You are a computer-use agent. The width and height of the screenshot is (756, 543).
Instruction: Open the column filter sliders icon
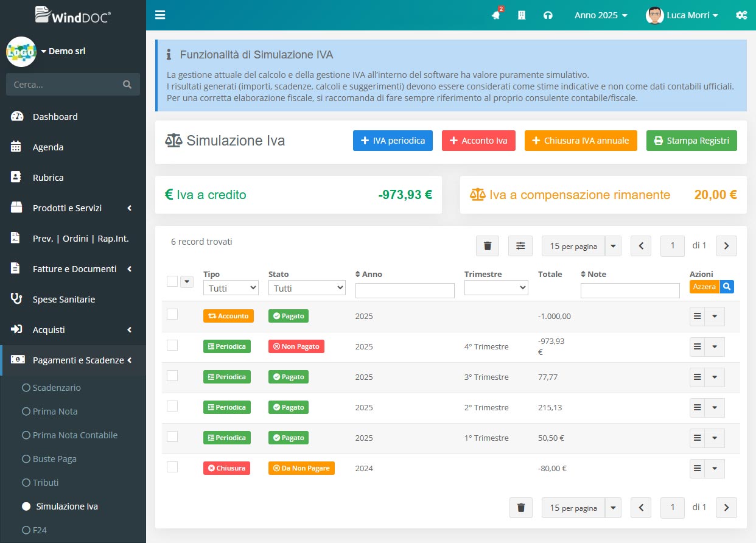[x=520, y=246]
